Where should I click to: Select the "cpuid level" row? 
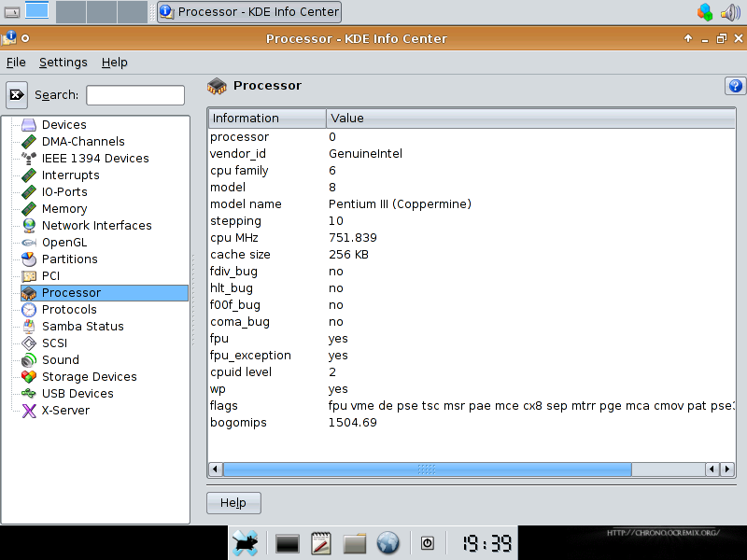[x=472, y=372]
